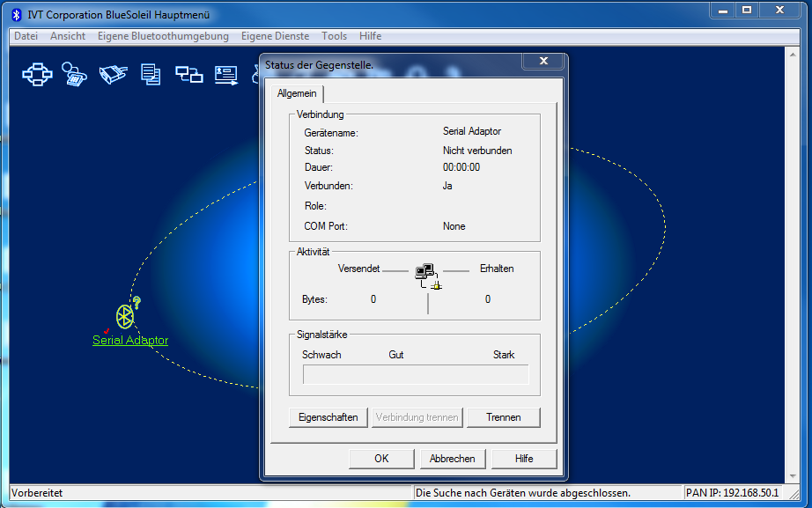Click the Serial Adaptor device label
The height and width of the screenshot is (508, 812).
pos(130,340)
